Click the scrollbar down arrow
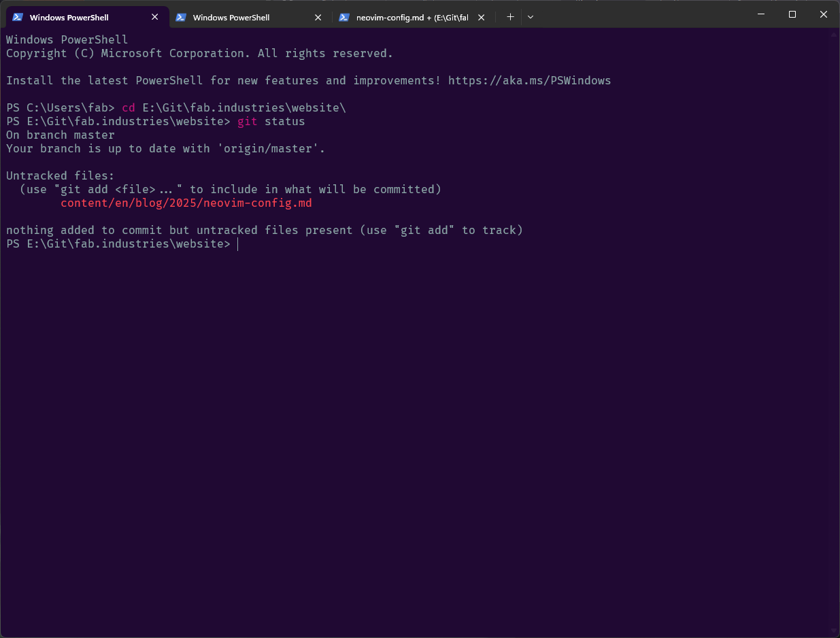The height and width of the screenshot is (638, 840). (834, 632)
